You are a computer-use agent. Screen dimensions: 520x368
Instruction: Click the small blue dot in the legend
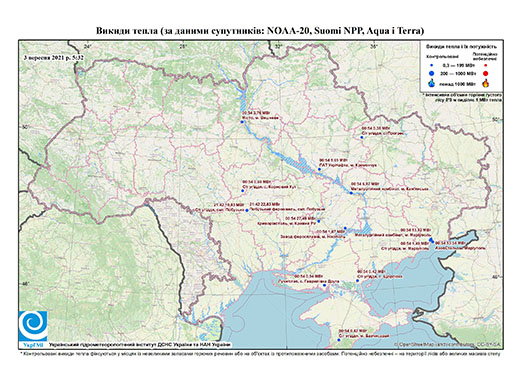[432, 65]
